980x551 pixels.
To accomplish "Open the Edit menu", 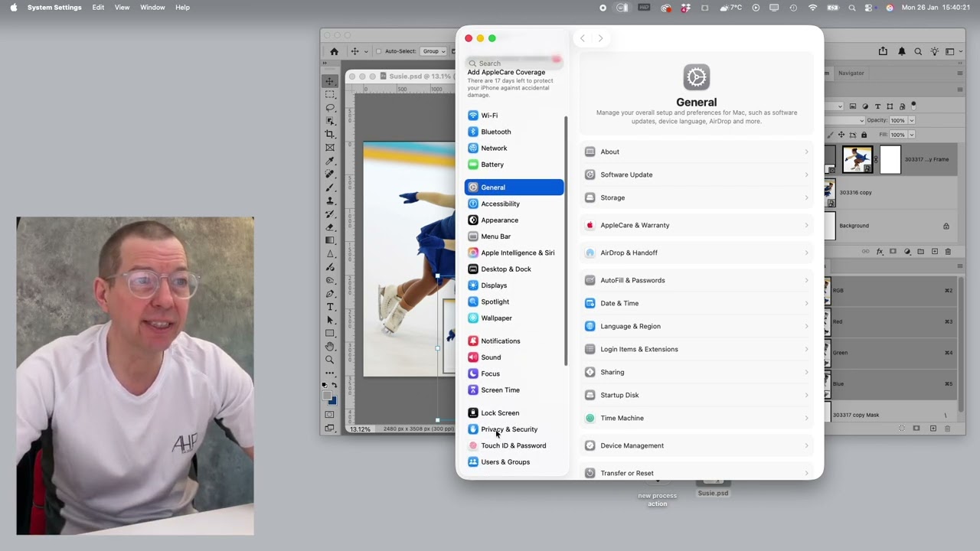I will click(98, 8).
